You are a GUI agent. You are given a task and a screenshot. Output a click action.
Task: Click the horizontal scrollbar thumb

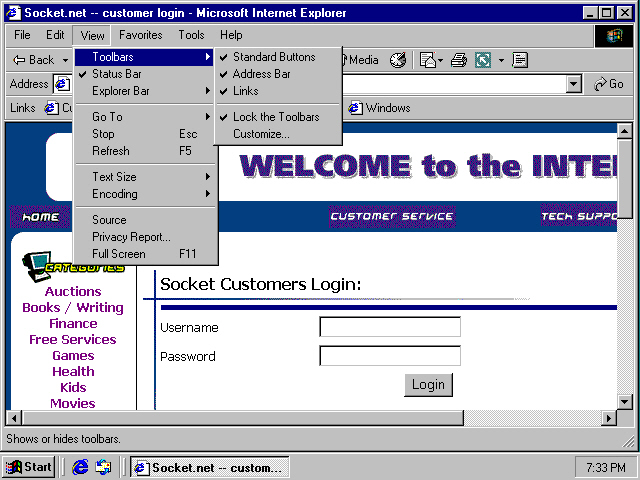pyautogui.click(x=243, y=418)
